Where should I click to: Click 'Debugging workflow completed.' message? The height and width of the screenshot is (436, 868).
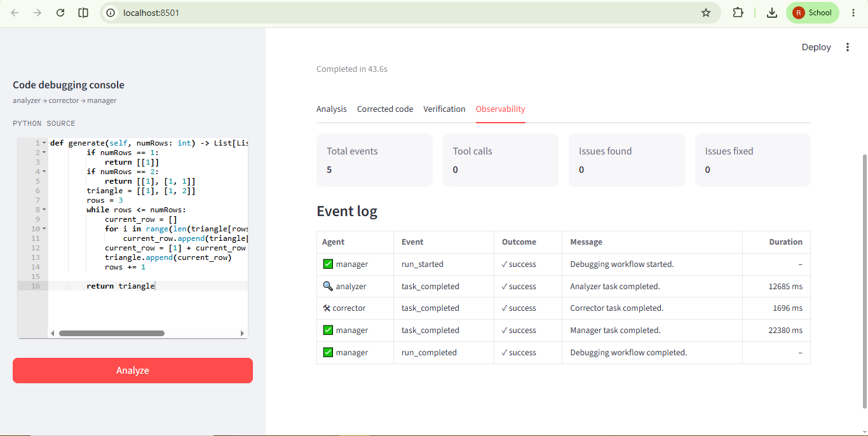[x=628, y=352]
